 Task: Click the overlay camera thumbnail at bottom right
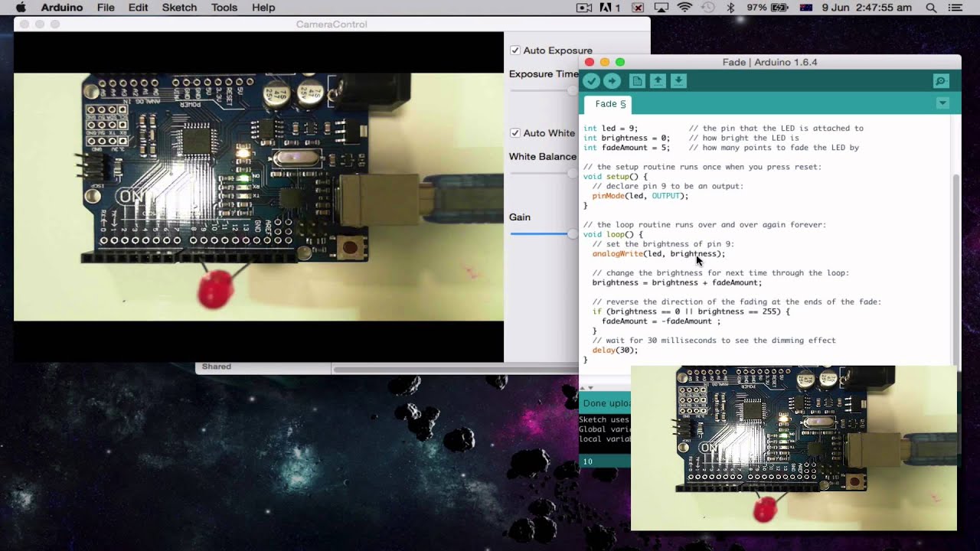794,448
